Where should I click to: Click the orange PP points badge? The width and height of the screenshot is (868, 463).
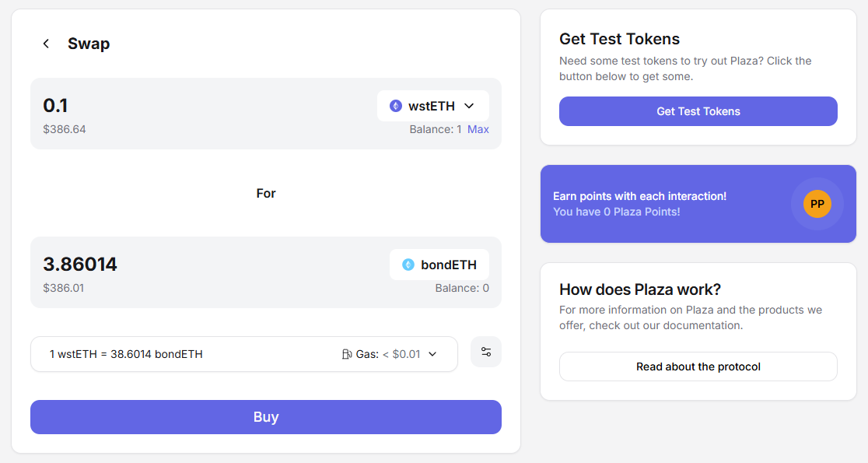tap(817, 204)
